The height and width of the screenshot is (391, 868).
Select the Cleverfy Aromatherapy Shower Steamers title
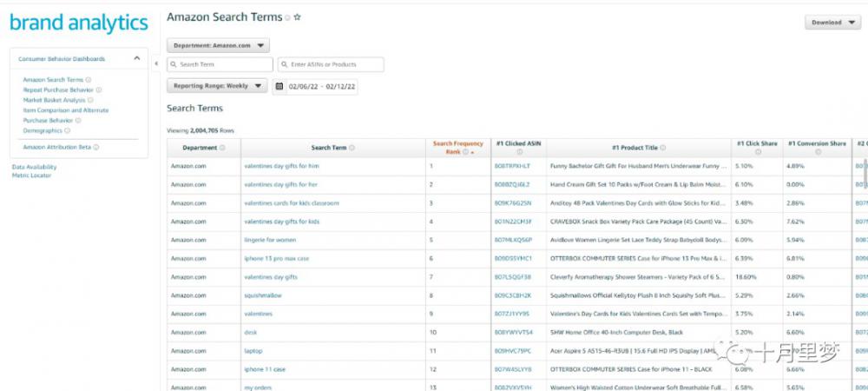click(x=638, y=277)
